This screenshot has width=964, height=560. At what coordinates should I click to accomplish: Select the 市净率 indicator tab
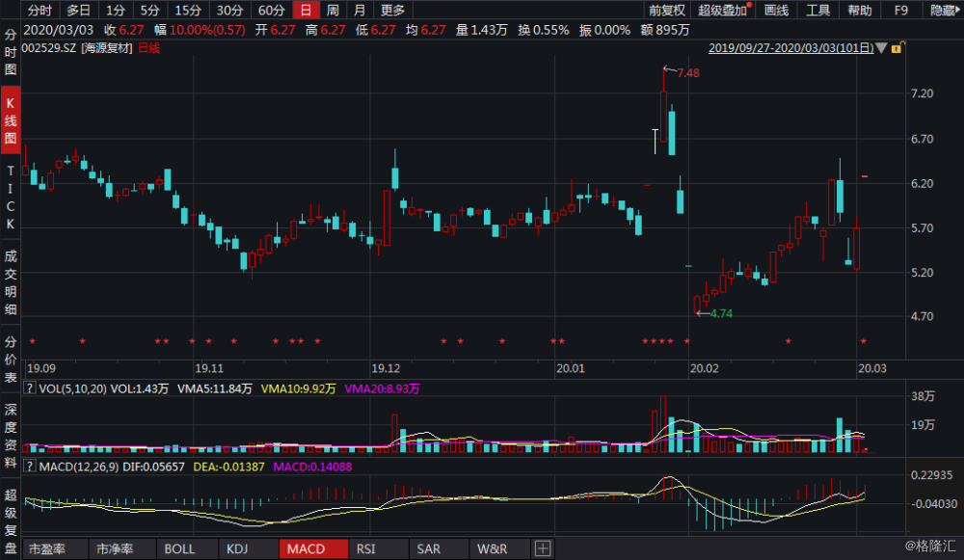point(115,549)
